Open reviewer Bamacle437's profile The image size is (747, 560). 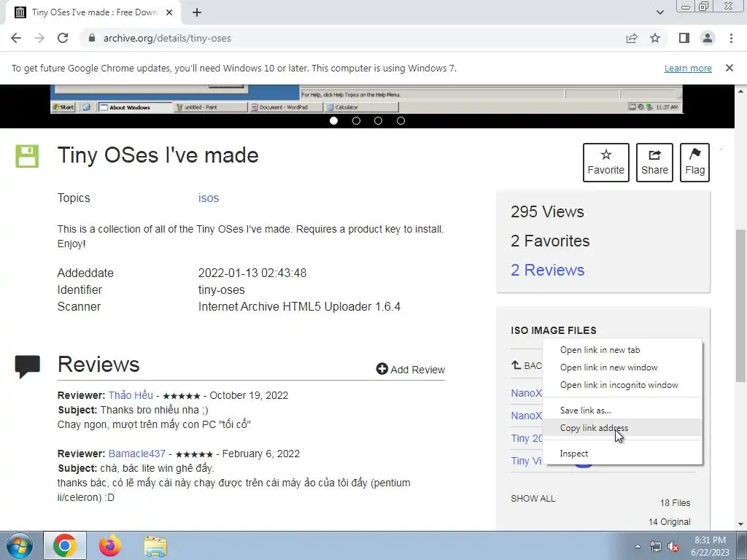[136, 454]
